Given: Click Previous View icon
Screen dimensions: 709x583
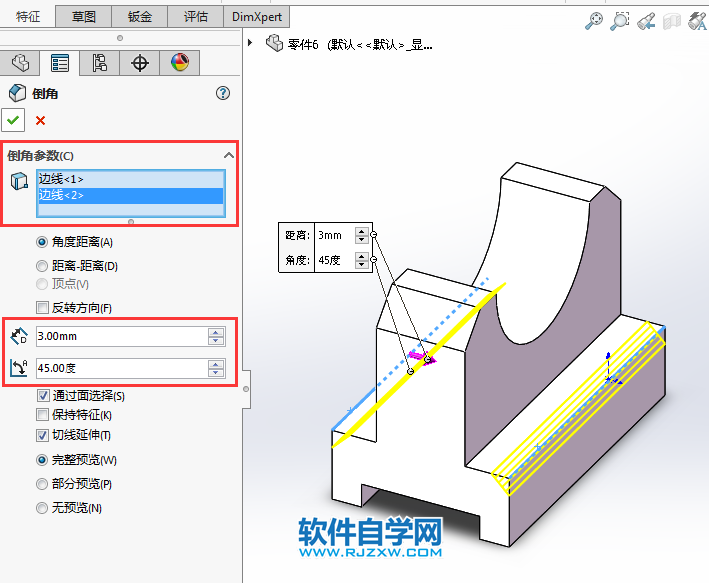Looking at the screenshot, I should [x=646, y=21].
